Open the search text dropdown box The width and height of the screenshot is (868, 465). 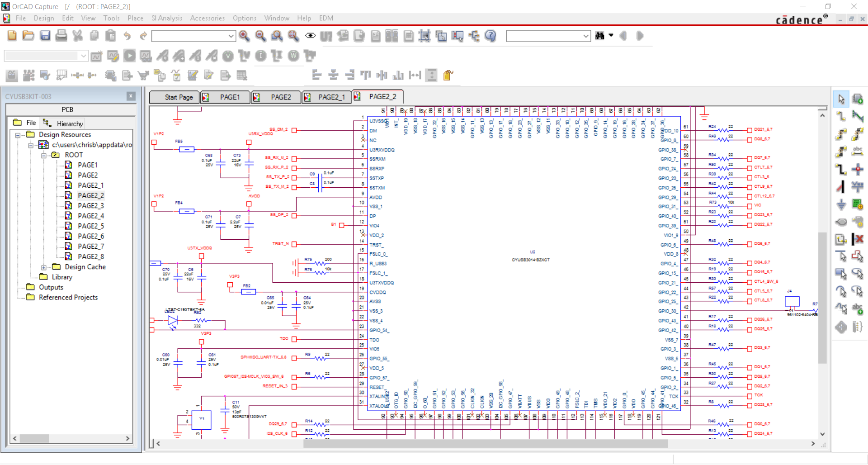click(x=586, y=36)
